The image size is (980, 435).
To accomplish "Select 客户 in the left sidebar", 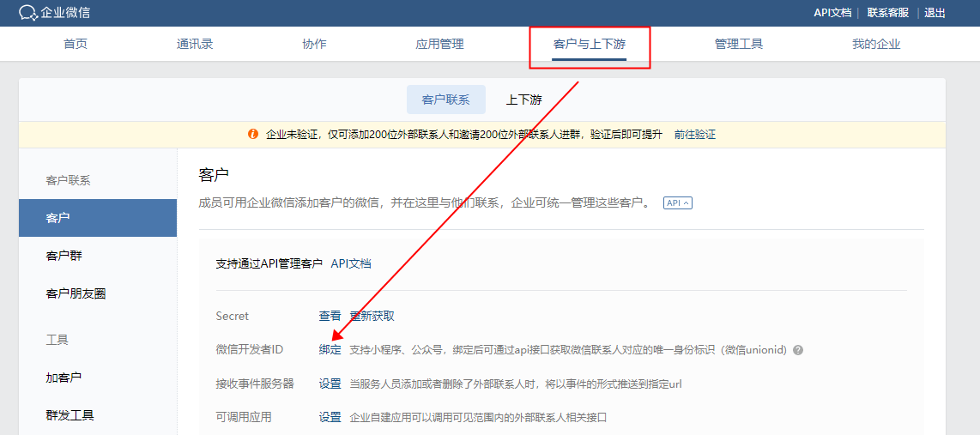I will 98,218.
